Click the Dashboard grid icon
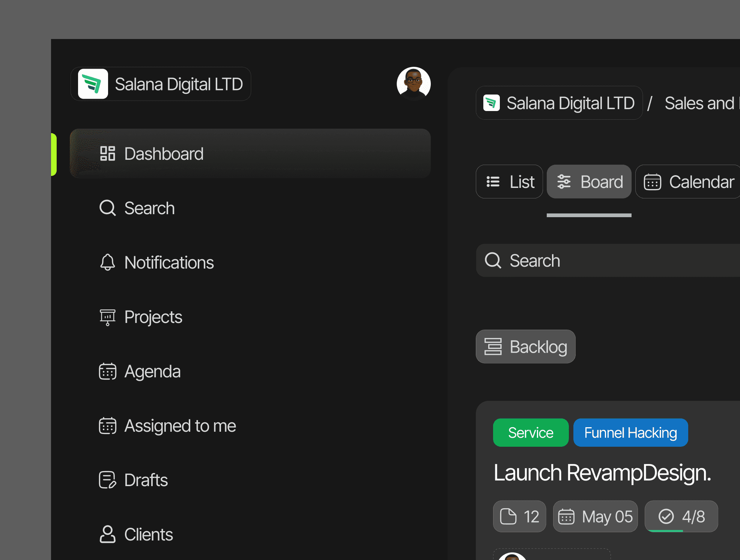 tap(107, 153)
